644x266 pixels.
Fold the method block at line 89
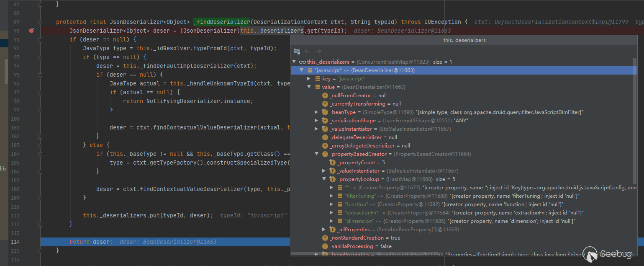coord(41,22)
